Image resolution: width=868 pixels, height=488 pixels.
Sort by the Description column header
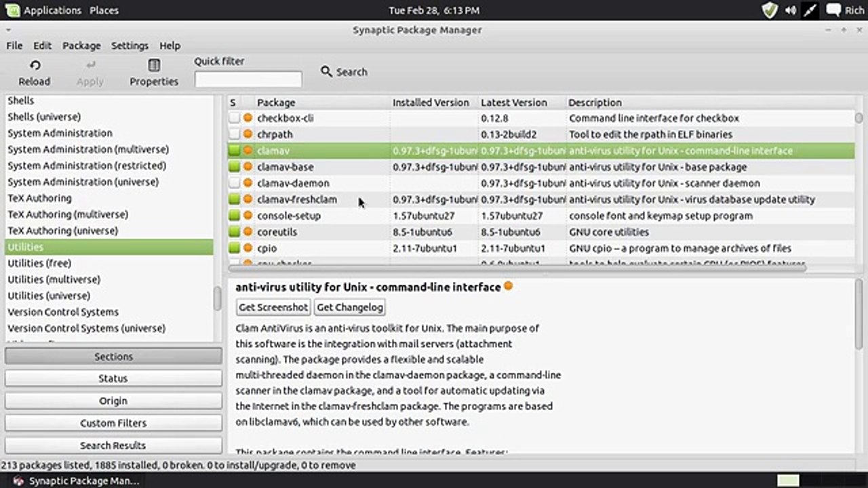pyautogui.click(x=710, y=102)
